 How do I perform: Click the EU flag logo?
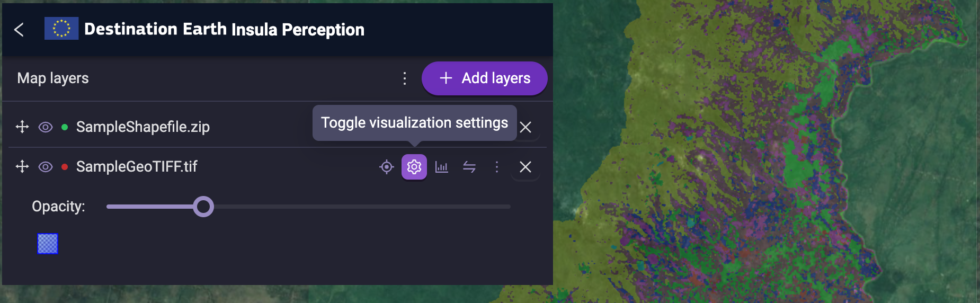[61, 29]
